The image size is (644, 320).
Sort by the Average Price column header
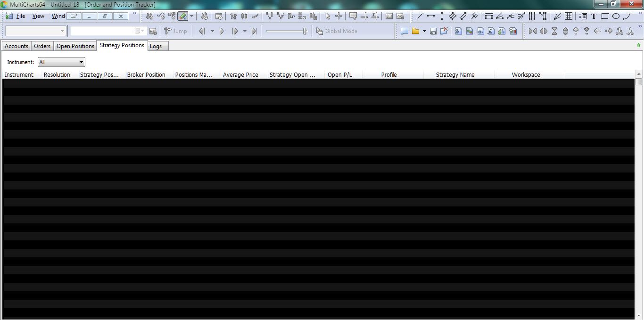point(240,75)
